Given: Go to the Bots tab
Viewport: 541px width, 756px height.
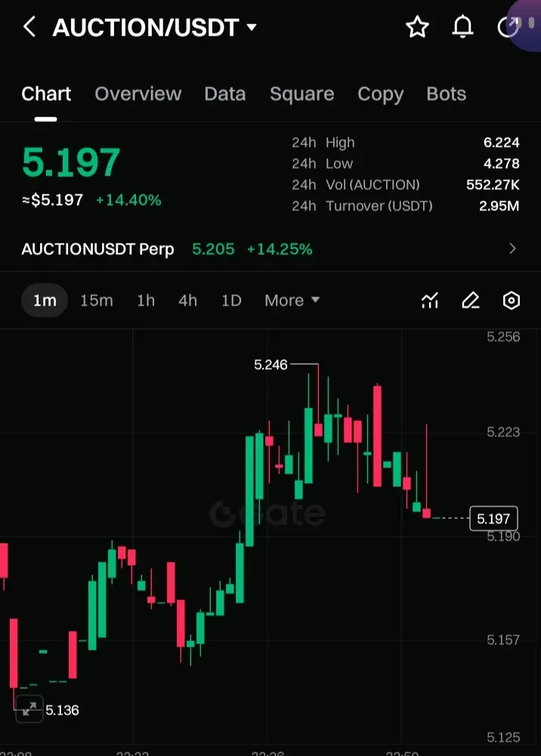Looking at the screenshot, I should (x=447, y=94).
